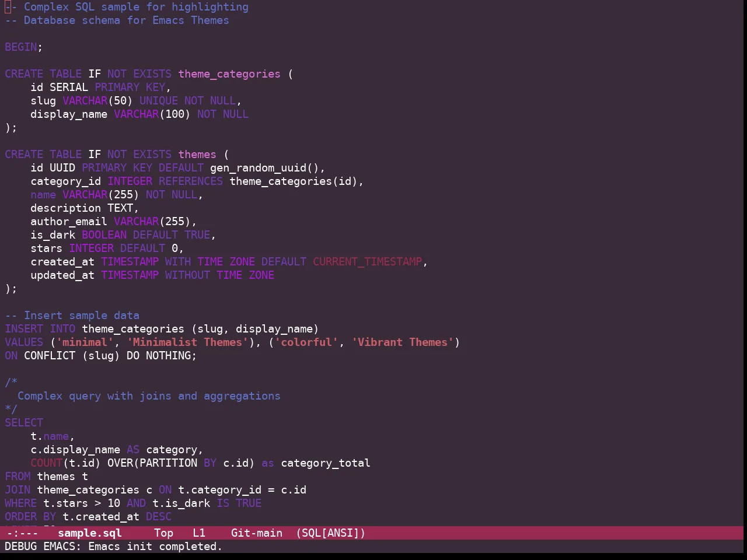Click the sample.sql buffer name in mode line
The width and height of the screenshot is (747, 560).
90,533
